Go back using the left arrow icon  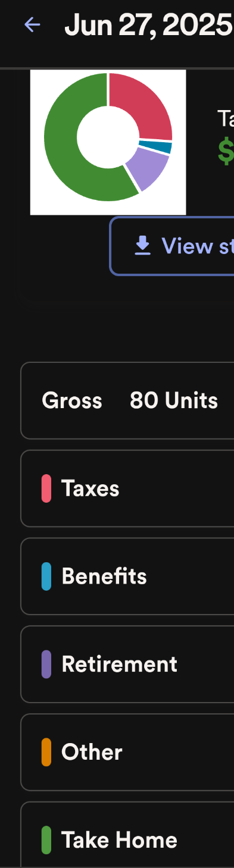point(32,24)
